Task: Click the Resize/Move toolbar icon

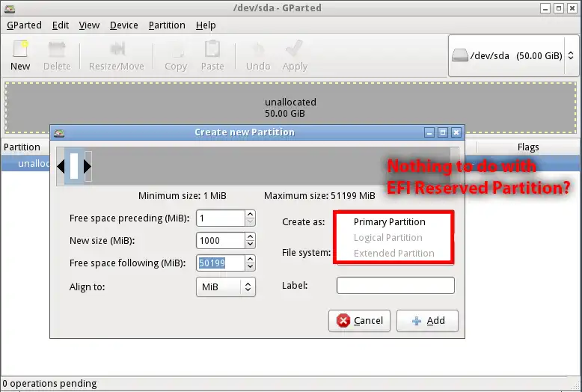Action: click(x=117, y=49)
